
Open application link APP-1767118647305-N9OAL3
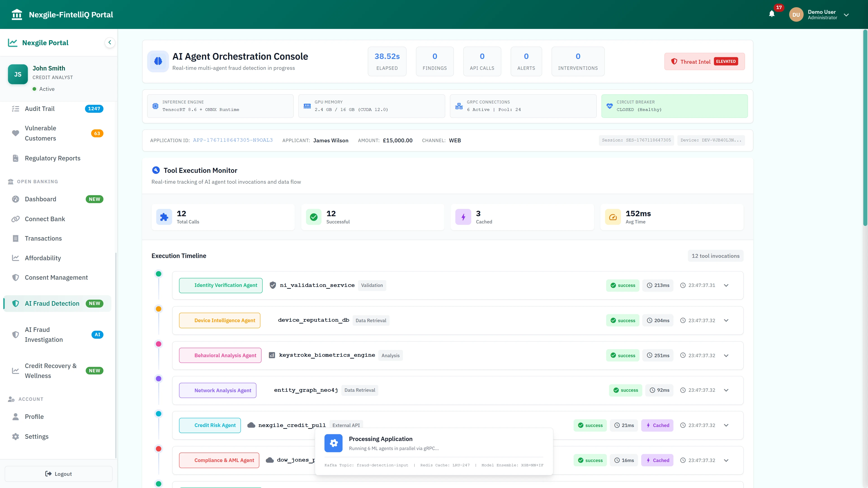tap(233, 140)
